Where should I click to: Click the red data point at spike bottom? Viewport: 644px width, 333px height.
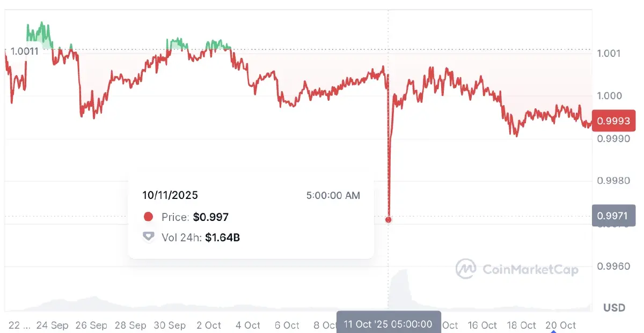389,220
